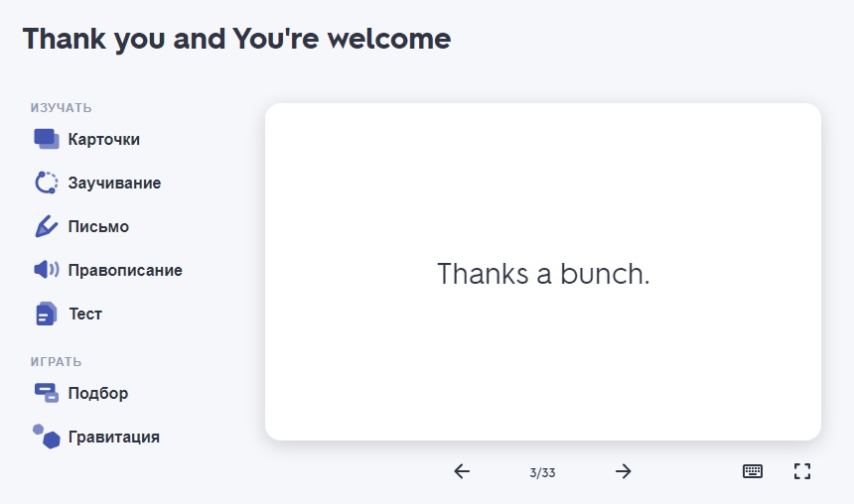854x504 pixels.
Task: Launch the Тест mode
Action: click(85, 314)
